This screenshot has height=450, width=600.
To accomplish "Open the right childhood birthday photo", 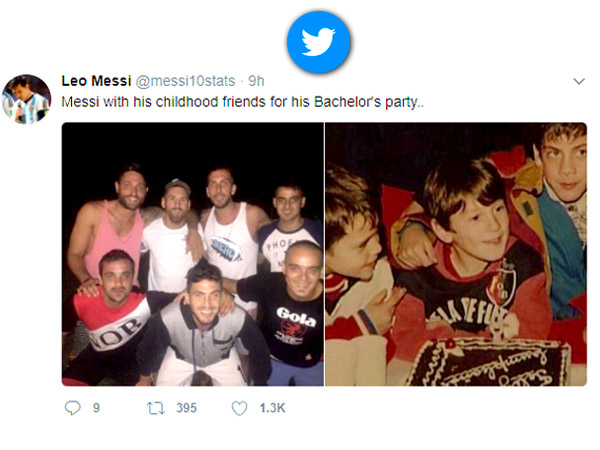I will 456,254.
